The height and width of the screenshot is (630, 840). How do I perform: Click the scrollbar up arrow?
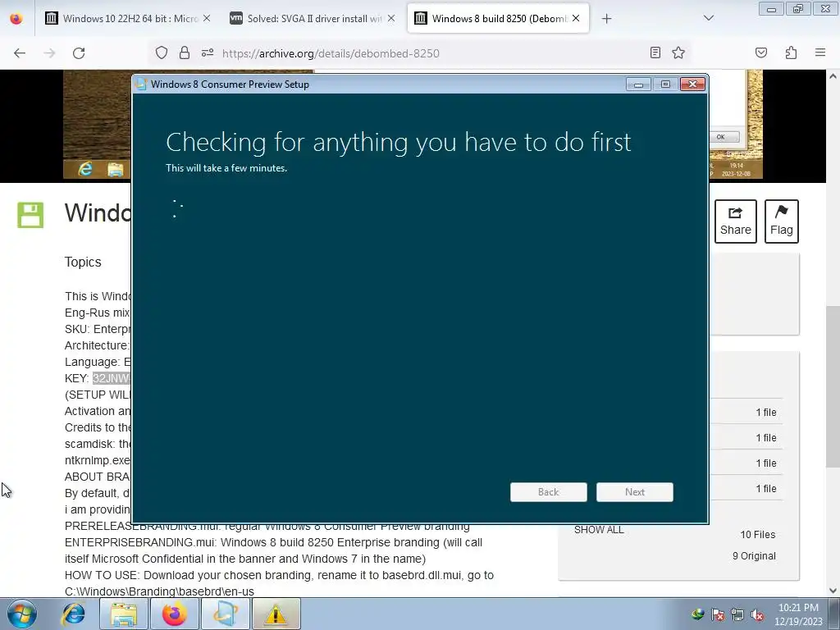833,76
